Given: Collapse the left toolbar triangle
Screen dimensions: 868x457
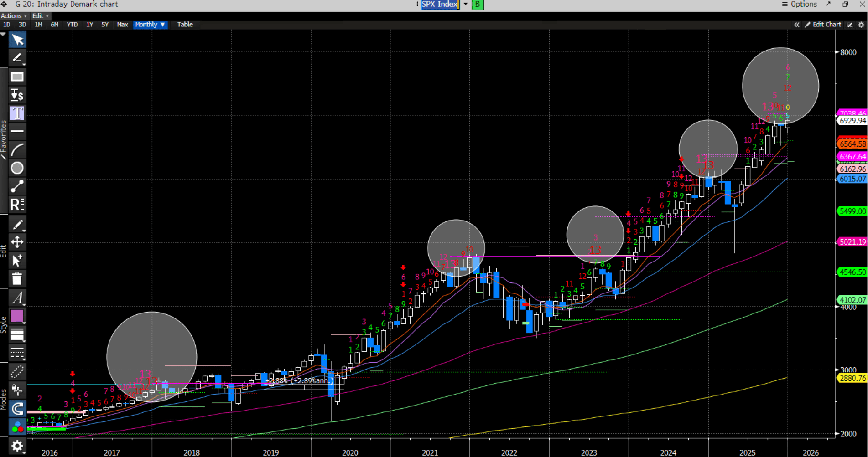Looking at the screenshot, I should coord(3,34).
